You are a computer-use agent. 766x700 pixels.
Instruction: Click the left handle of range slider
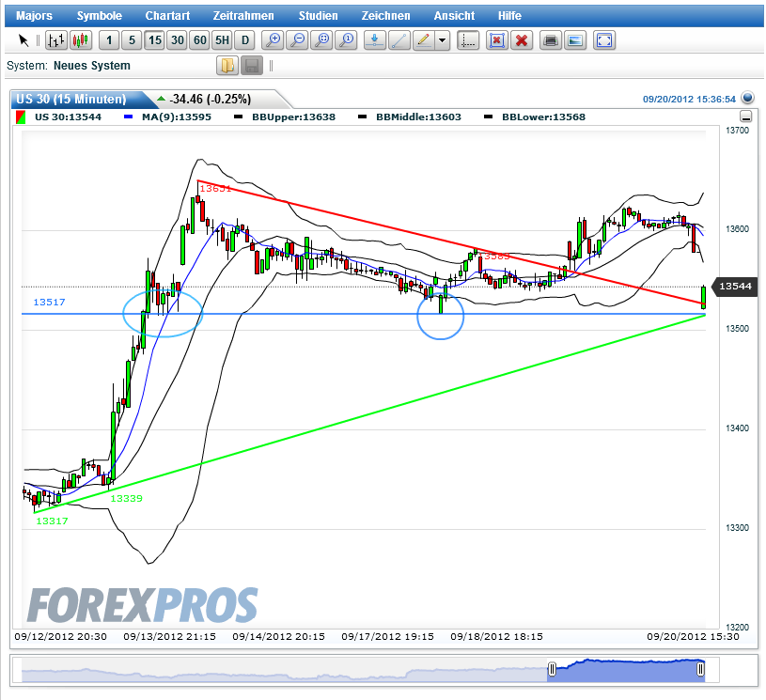point(552,669)
